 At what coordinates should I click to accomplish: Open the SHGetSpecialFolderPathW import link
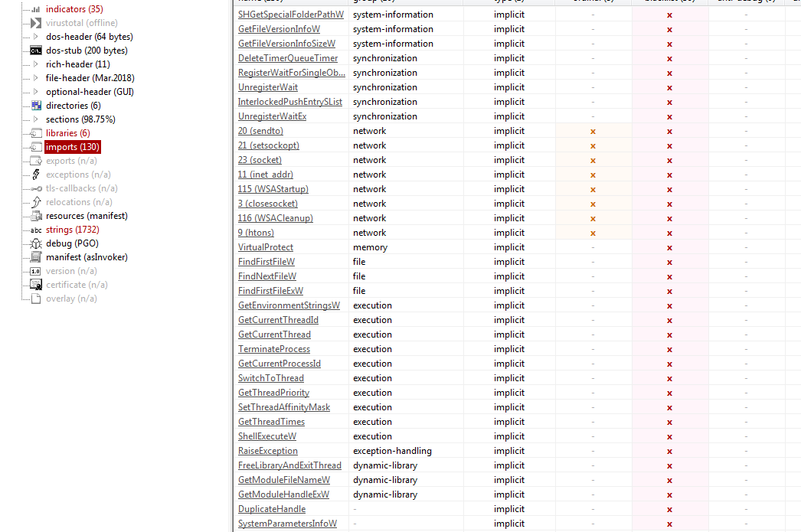coord(291,15)
